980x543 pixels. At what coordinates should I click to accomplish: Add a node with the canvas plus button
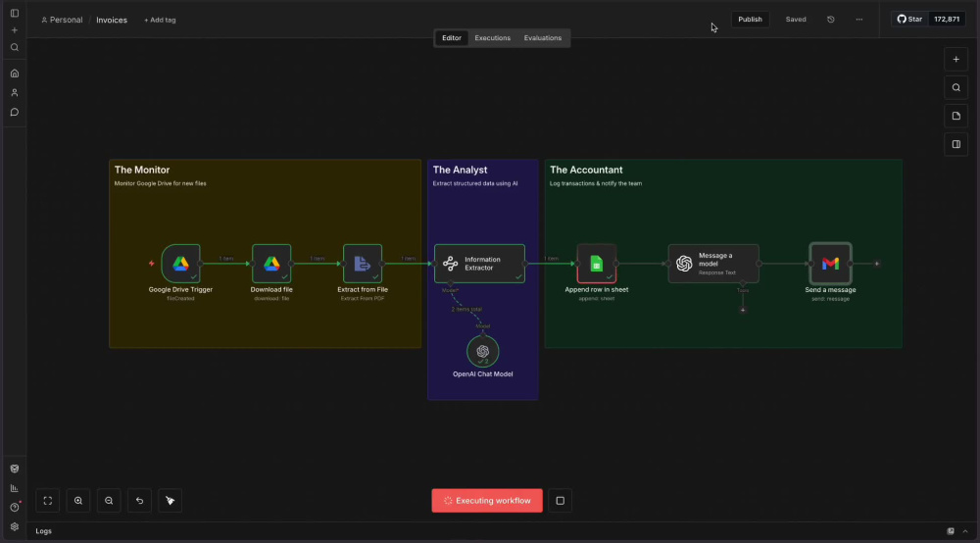(955, 60)
